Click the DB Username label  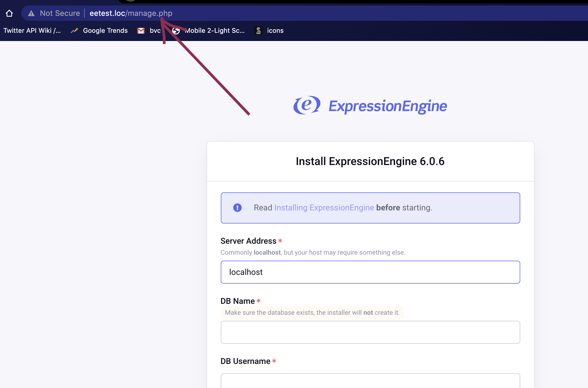click(x=245, y=361)
